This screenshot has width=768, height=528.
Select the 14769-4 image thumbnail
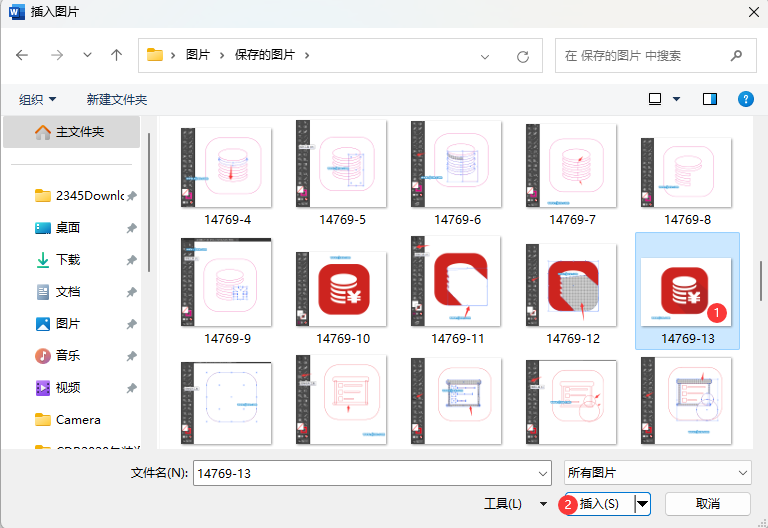[x=226, y=167]
